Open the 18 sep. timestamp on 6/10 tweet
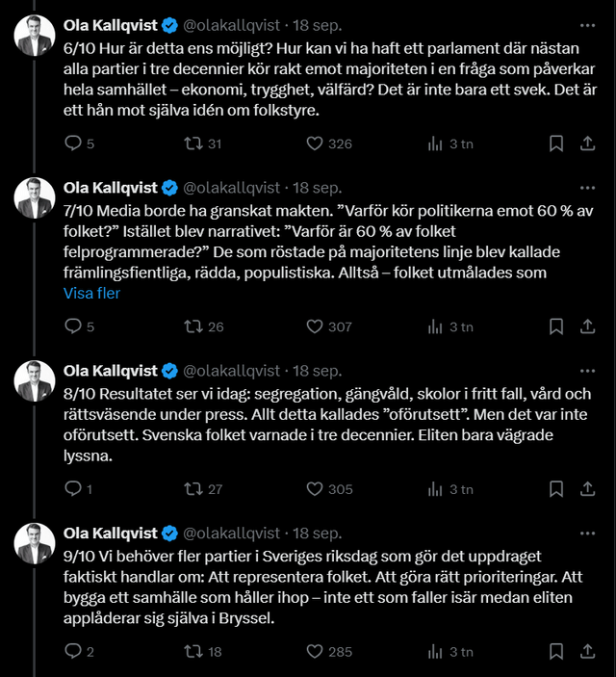Image resolution: width=616 pixels, height=677 pixels. (x=317, y=24)
